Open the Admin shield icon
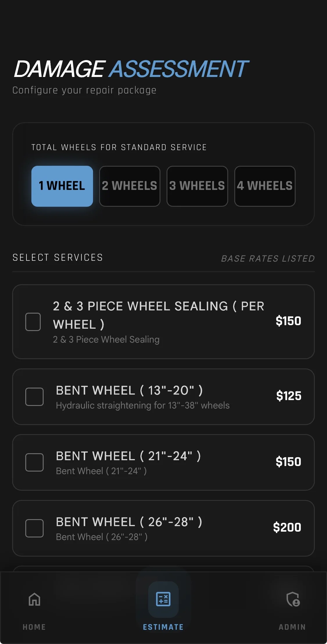This screenshot has width=327, height=644. [292, 599]
